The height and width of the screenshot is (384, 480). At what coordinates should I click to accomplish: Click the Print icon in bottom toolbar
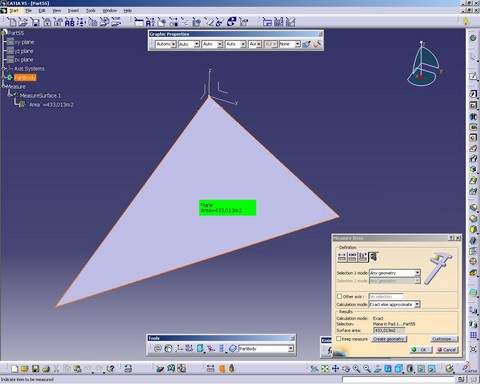pyautogui.click(x=46, y=368)
